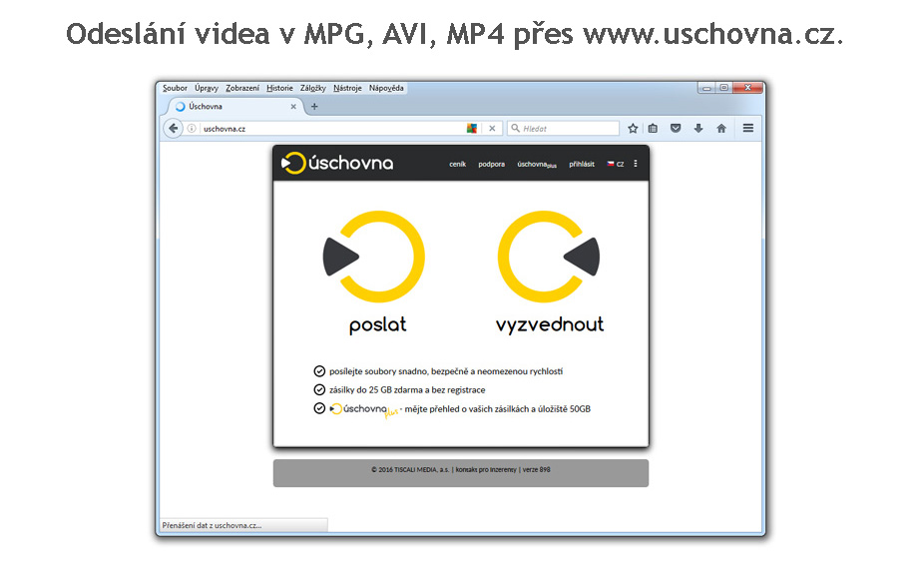This screenshot has height=565, width=924.
Task: Click the 'vyzvednout' pick-up circle icon
Action: (548, 258)
